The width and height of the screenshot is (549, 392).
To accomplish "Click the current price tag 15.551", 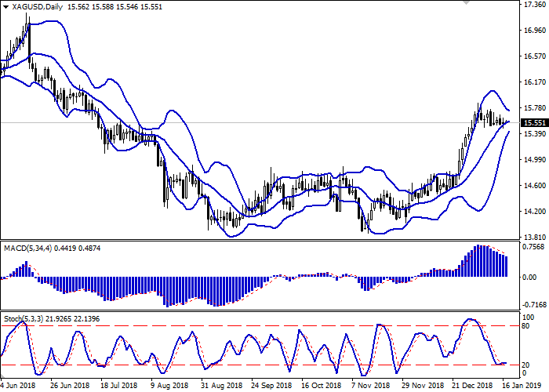I will pos(533,123).
